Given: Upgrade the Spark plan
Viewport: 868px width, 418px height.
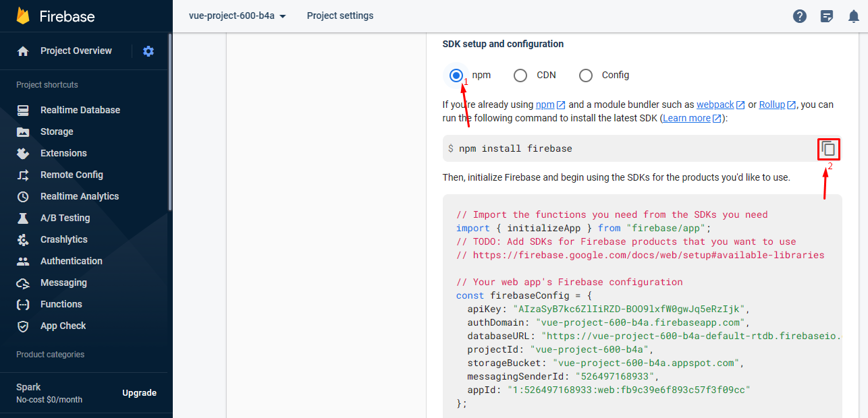Looking at the screenshot, I should (139, 392).
